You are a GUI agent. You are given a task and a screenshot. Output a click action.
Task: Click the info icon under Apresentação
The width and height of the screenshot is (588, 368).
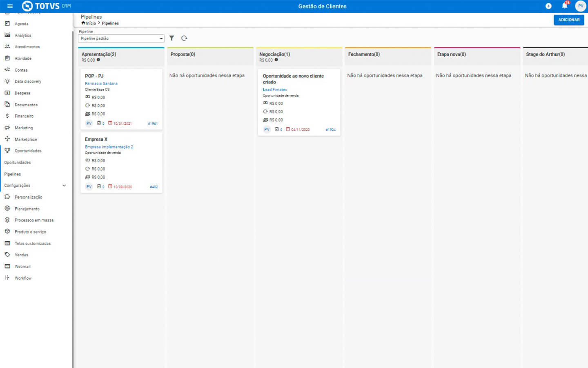pos(98,60)
